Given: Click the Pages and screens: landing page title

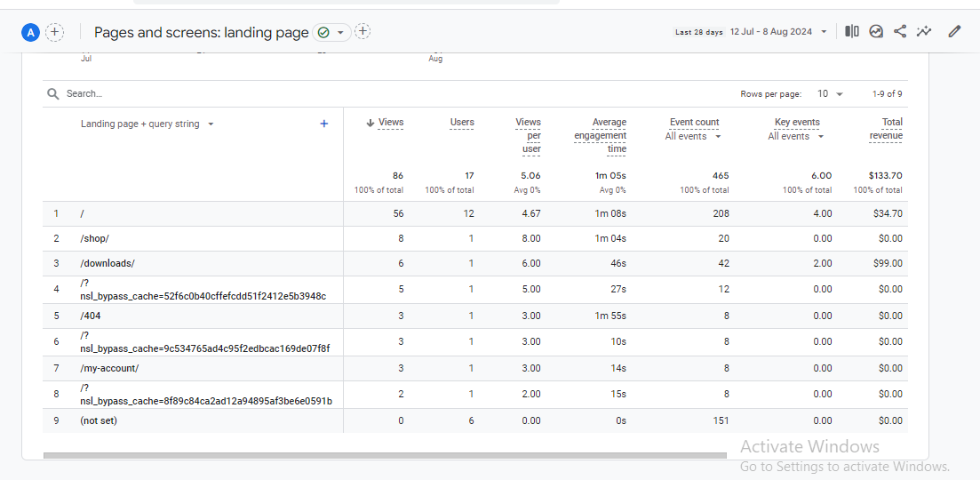Looking at the screenshot, I should pyautogui.click(x=202, y=33).
